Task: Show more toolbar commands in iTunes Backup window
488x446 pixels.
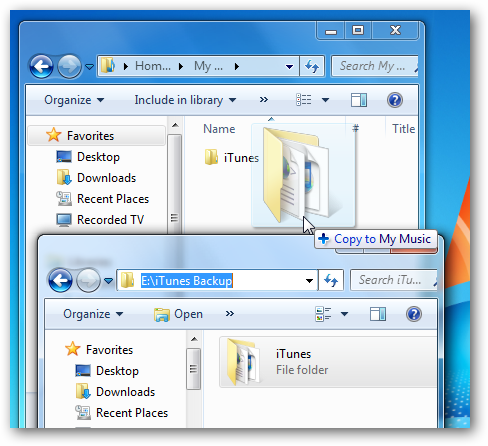Action: pos(230,313)
